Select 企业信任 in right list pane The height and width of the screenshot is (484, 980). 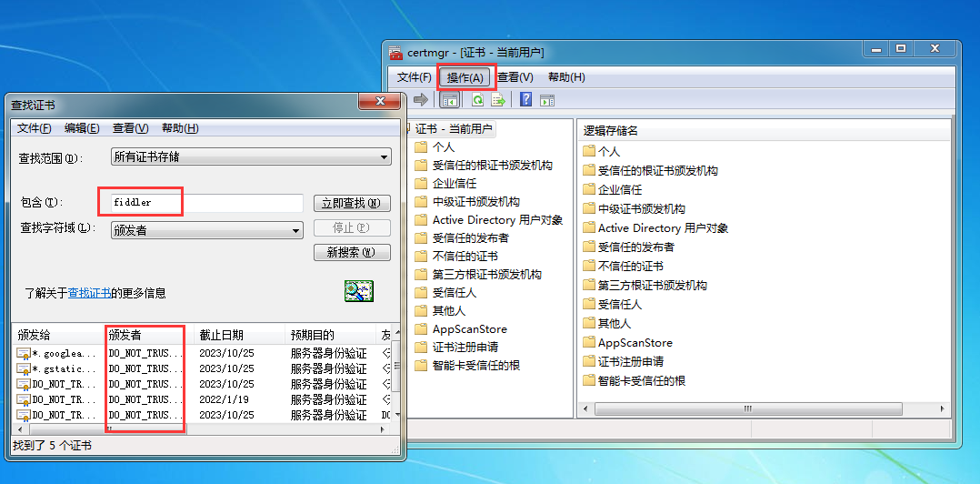[620, 189]
